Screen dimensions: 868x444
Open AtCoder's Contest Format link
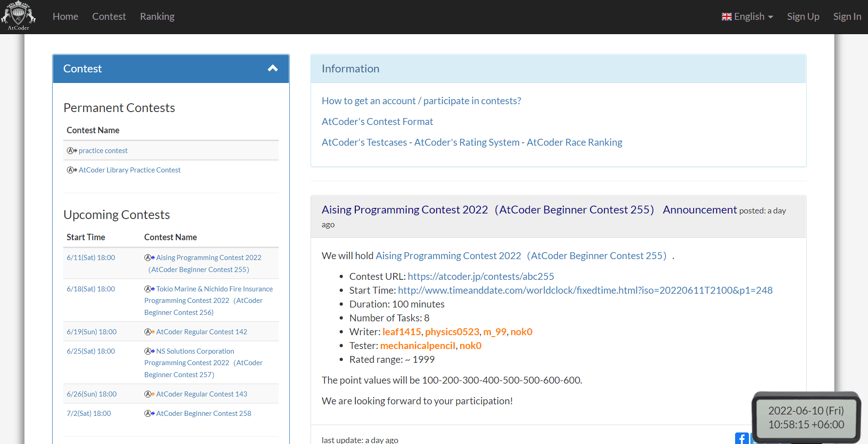point(377,122)
